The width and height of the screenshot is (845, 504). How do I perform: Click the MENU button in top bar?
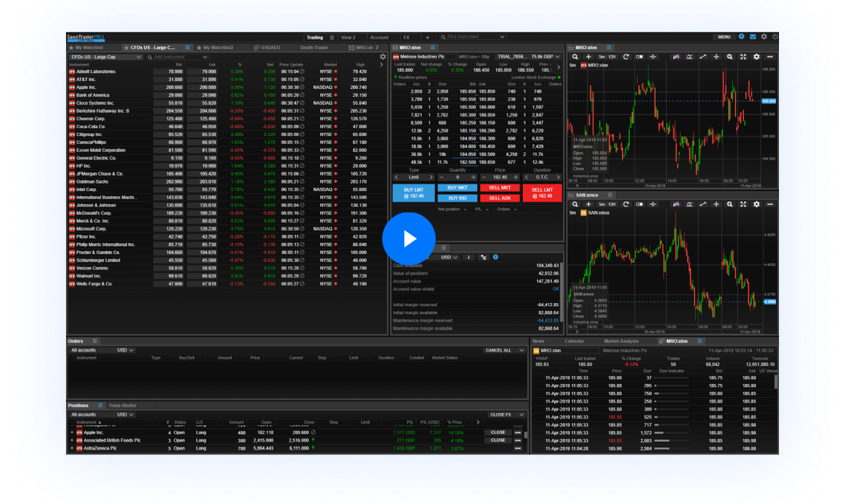(x=724, y=37)
